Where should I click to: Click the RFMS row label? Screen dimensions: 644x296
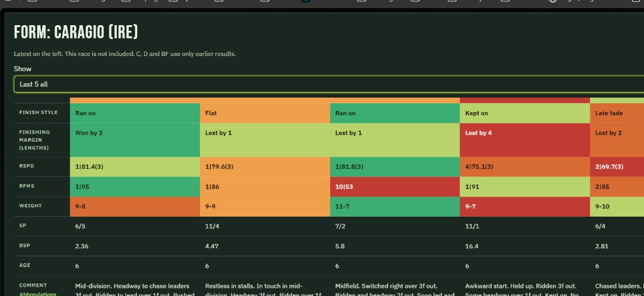click(26, 186)
